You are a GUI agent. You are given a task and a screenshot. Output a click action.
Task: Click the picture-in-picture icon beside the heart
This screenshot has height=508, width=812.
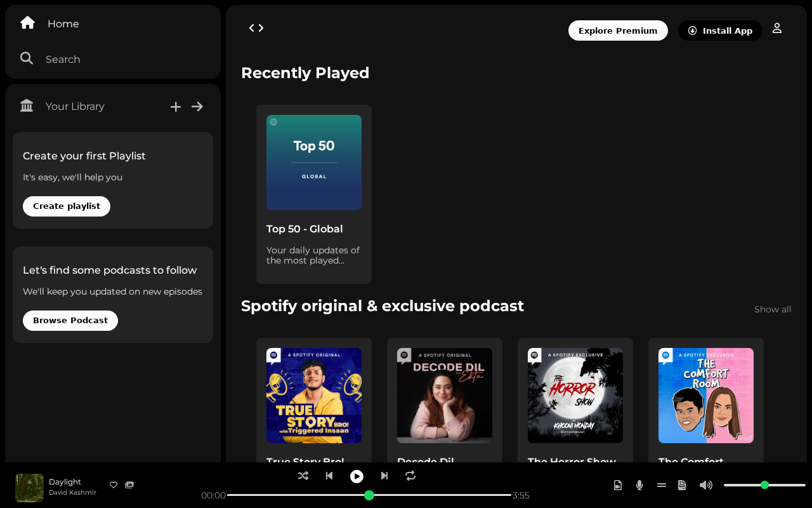click(129, 485)
